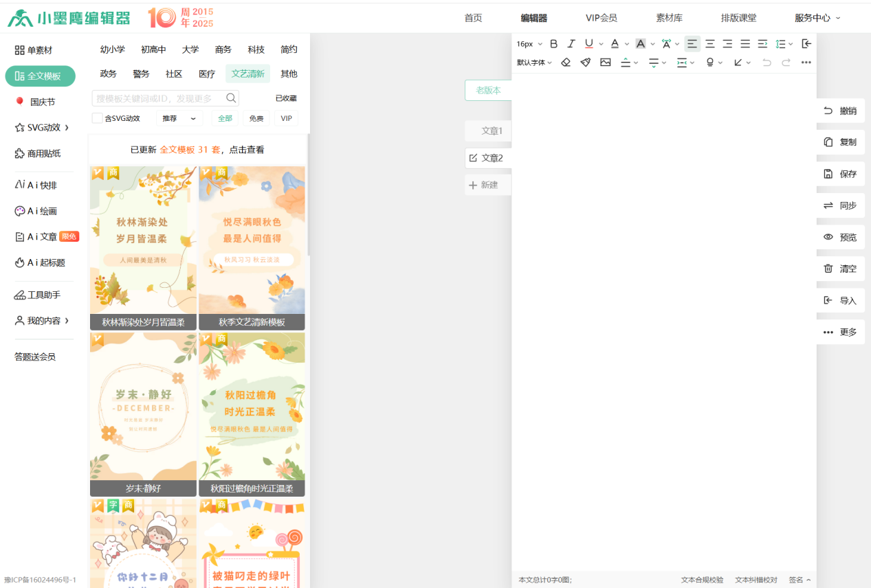Open the VIP会员 menu item
The height and width of the screenshot is (588, 871).
click(x=601, y=18)
